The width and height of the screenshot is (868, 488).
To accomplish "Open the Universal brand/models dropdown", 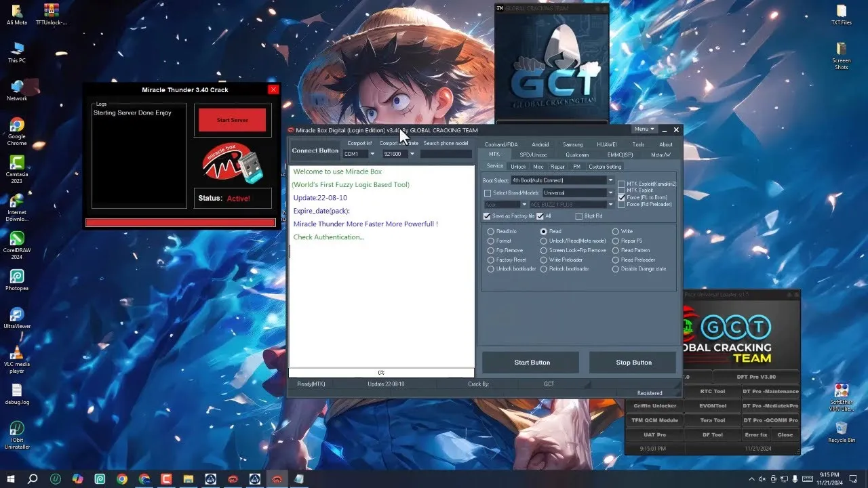I will point(610,193).
